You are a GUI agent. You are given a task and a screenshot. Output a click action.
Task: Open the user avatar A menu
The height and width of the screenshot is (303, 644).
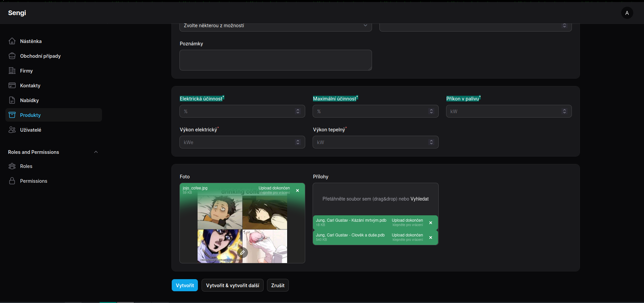[x=627, y=13]
